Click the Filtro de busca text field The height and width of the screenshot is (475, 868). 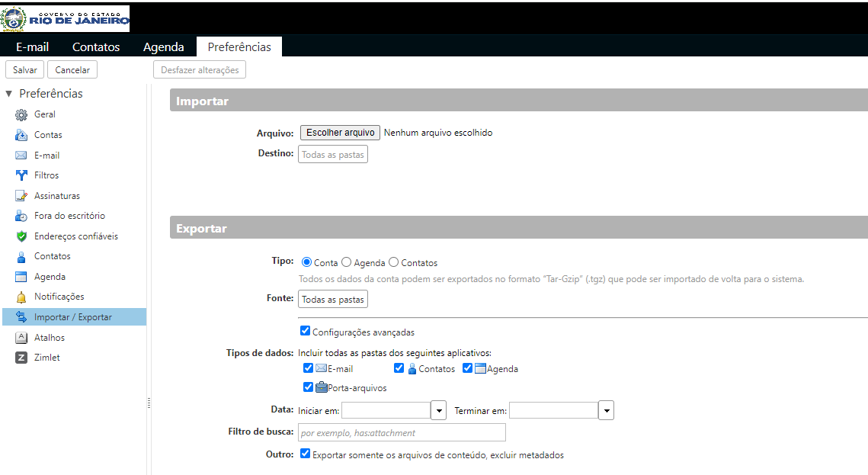tap(402, 432)
